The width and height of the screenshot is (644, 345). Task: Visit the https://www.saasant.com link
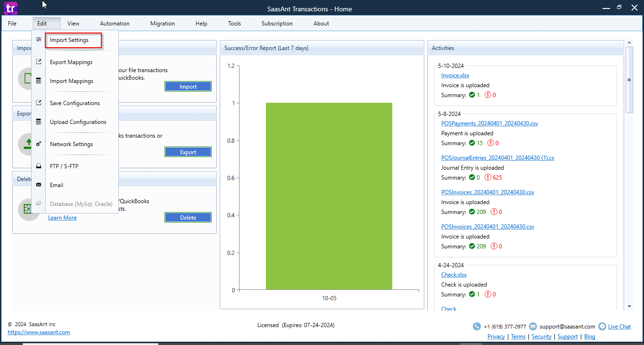tap(39, 332)
